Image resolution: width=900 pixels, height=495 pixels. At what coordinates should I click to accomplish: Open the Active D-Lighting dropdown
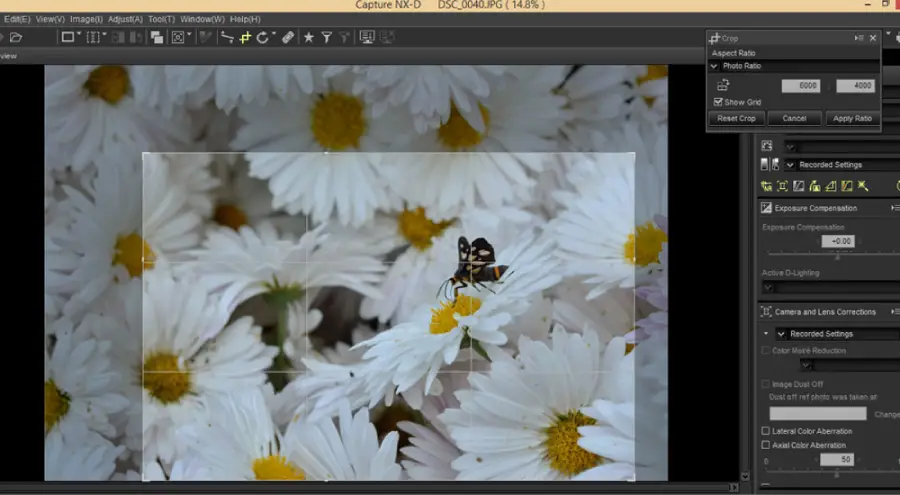(831, 287)
